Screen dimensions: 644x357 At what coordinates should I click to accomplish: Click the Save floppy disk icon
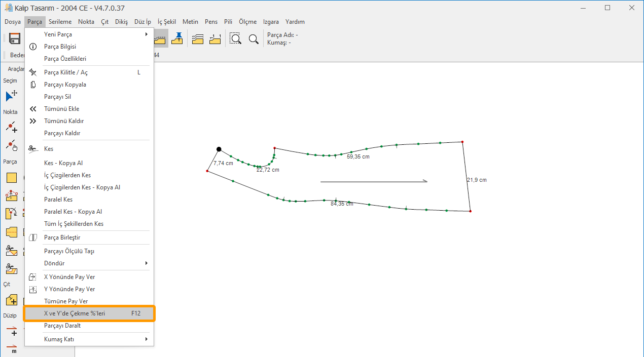pyautogui.click(x=15, y=38)
